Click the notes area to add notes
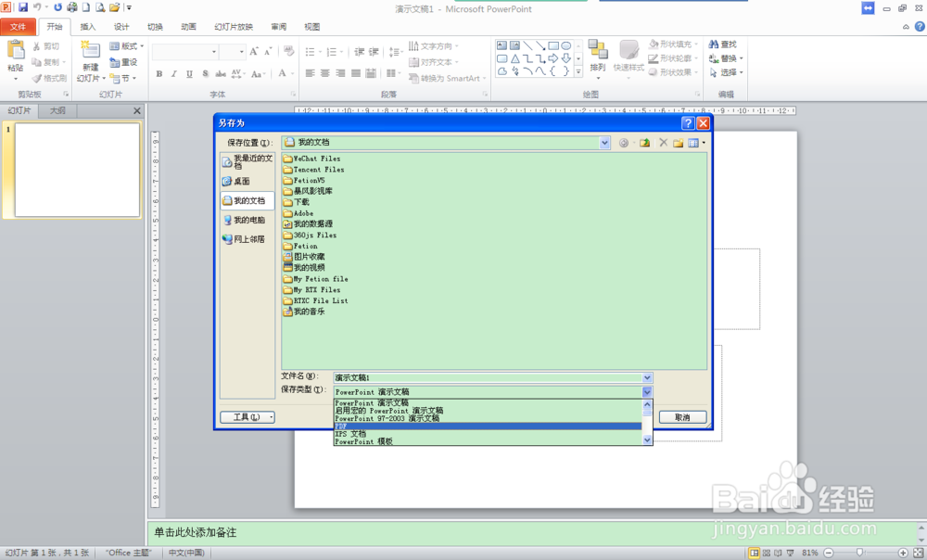927x560 pixels. click(x=531, y=532)
